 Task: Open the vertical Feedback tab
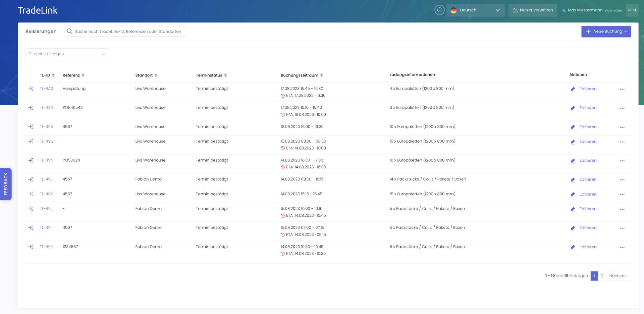[6, 184]
